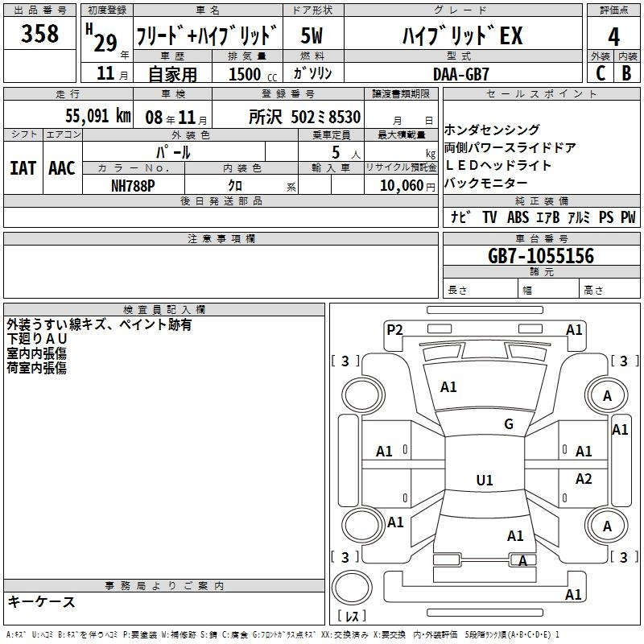Select sales point LEDヘッドライト
Image resolution: width=644 pixels, height=644 pixels.
(x=497, y=165)
